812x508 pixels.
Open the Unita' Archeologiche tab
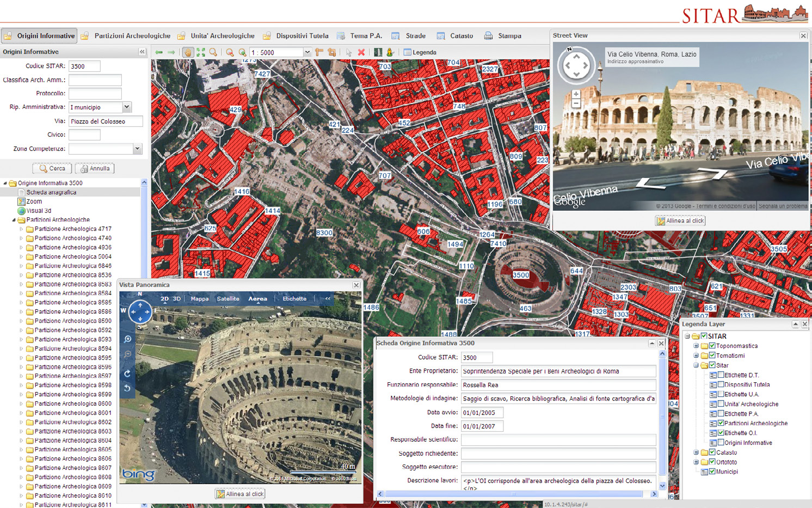pos(216,36)
